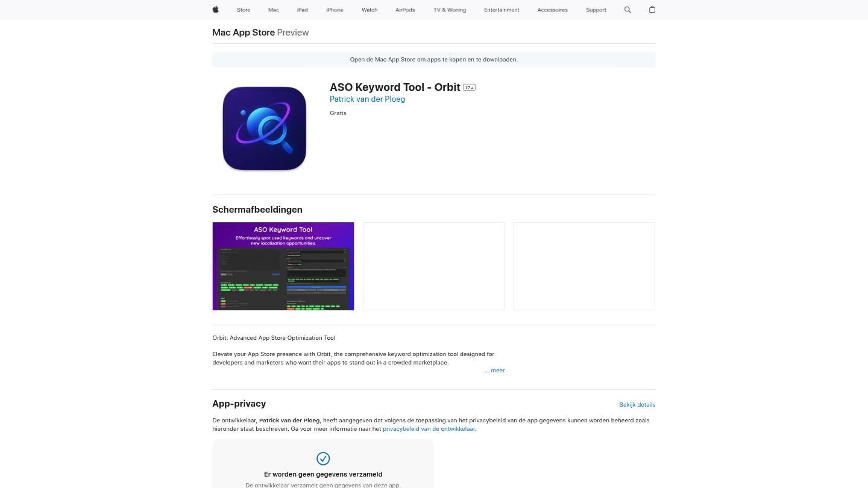Click the App-privacy heading

pos(239,404)
